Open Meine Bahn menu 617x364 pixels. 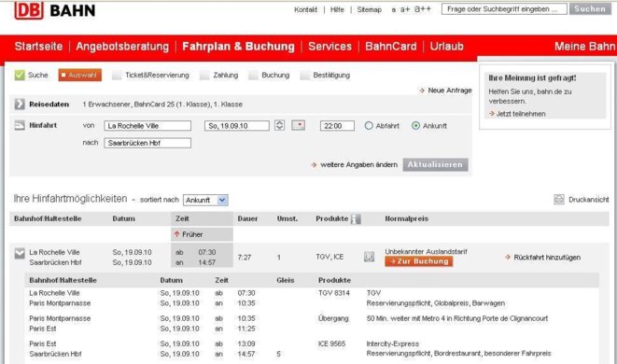[x=584, y=47]
